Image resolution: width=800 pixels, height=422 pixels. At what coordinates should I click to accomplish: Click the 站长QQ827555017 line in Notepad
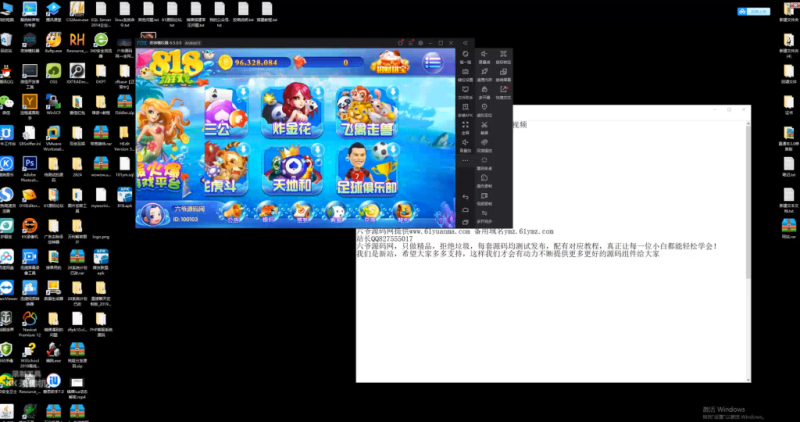(384, 239)
